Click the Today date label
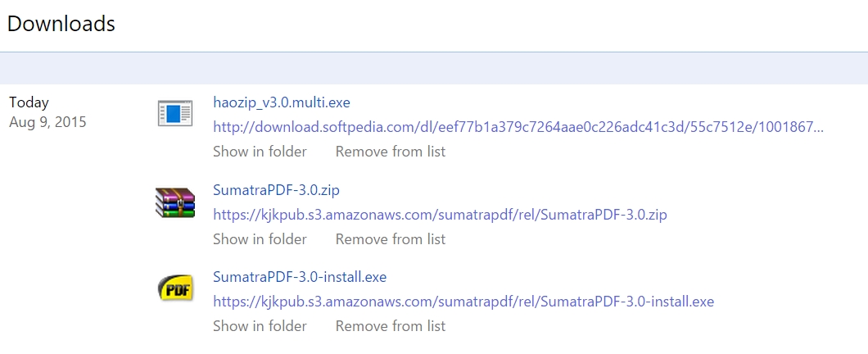Viewport: 868px width, 354px height. point(29,102)
